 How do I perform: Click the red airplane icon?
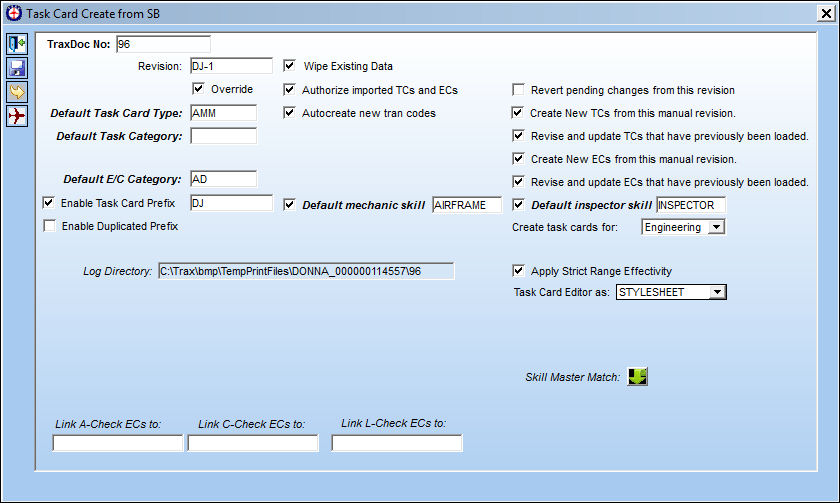pyautogui.click(x=17, y=116)
